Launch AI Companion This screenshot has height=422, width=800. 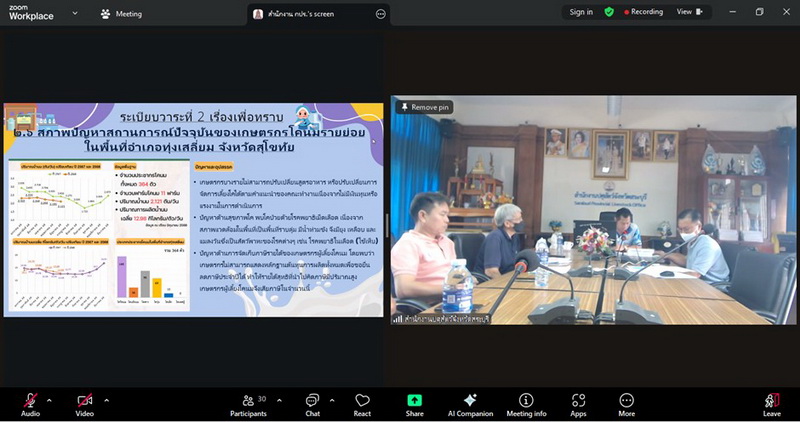[x=470, y=403]
